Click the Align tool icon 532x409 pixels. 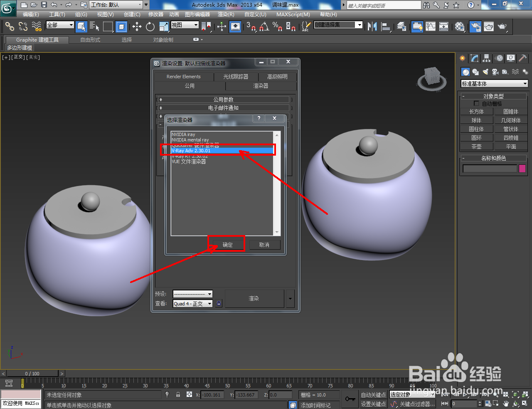[x=386, y=27]
